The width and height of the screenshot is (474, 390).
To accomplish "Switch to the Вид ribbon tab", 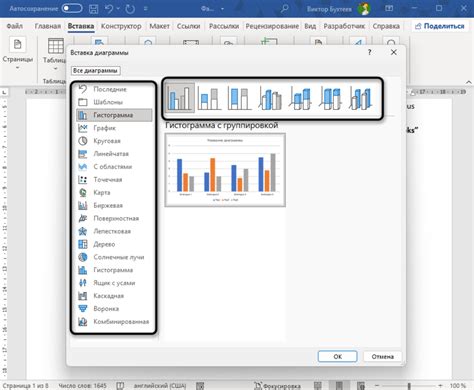I will 310,26.
